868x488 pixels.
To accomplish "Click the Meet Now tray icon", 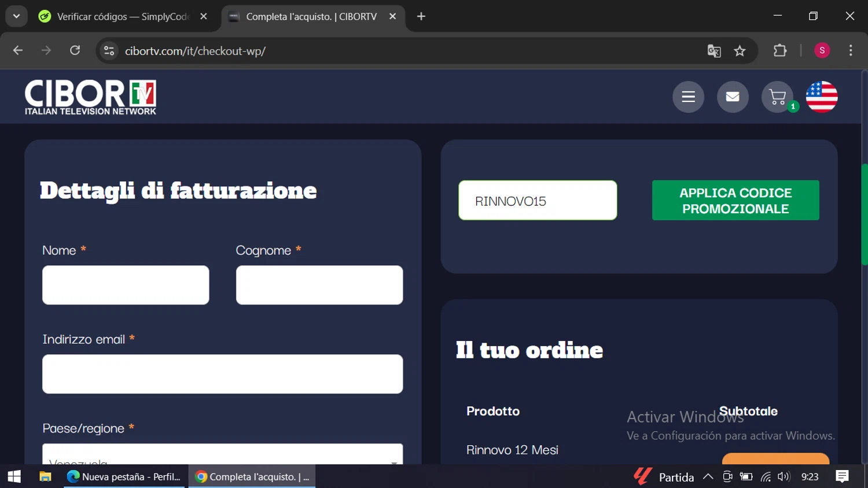I will tap(727, 476).
